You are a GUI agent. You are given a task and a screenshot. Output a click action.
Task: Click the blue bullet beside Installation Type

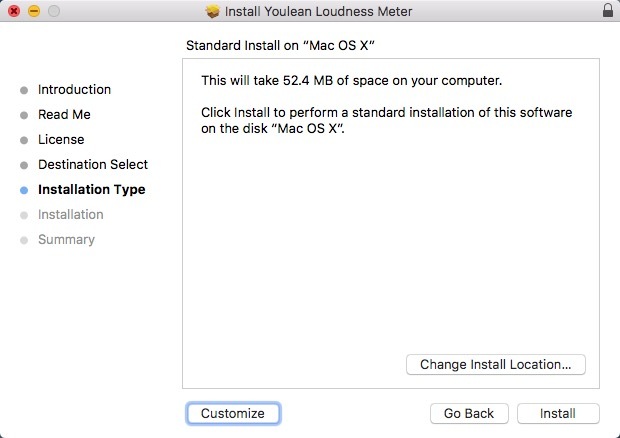[x=24, y=190]
